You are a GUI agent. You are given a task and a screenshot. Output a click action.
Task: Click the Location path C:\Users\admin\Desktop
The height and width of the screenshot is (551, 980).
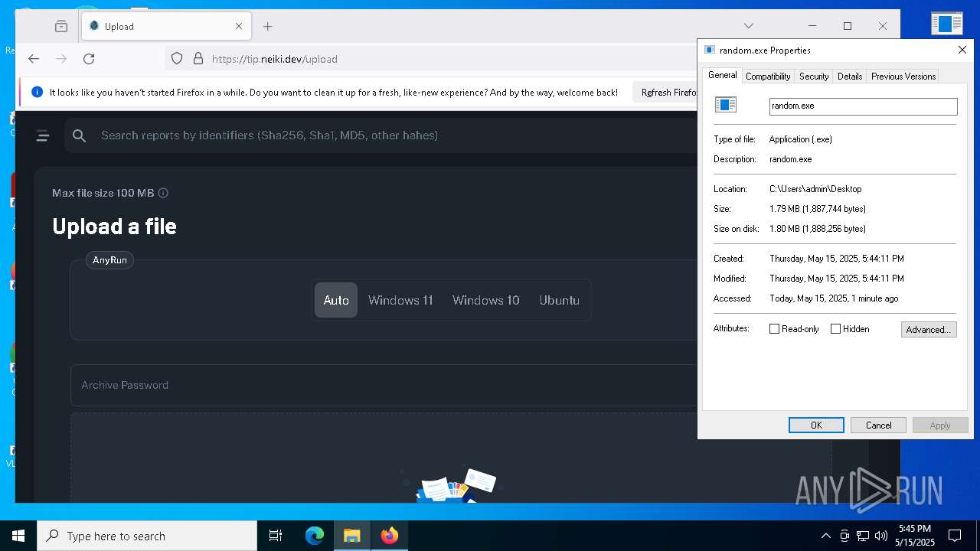[x=815, y=189]
